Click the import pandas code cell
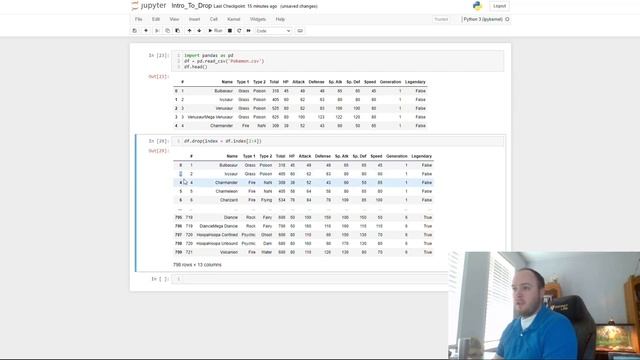Viewport: 640px width, 360px height. coord(338,61)
